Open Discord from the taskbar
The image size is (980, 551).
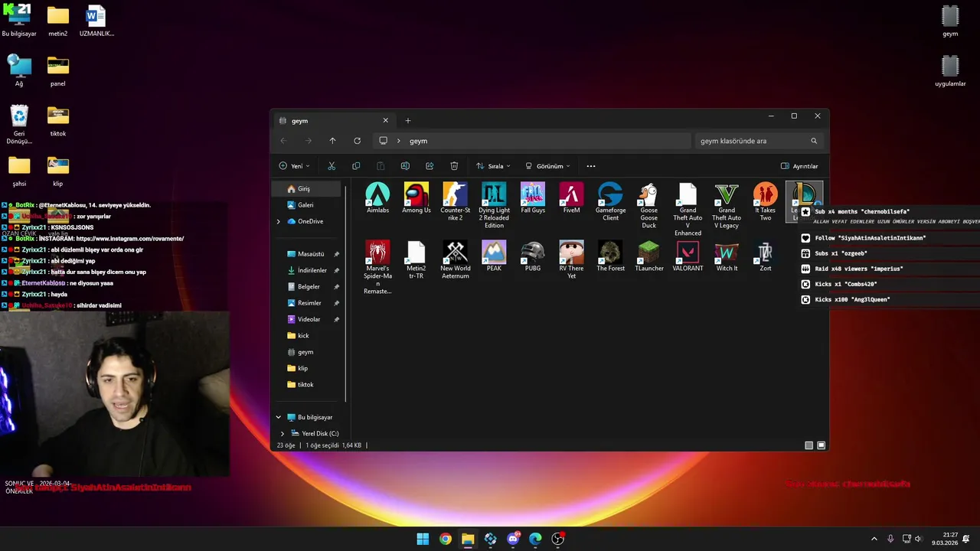pos(513,539)
